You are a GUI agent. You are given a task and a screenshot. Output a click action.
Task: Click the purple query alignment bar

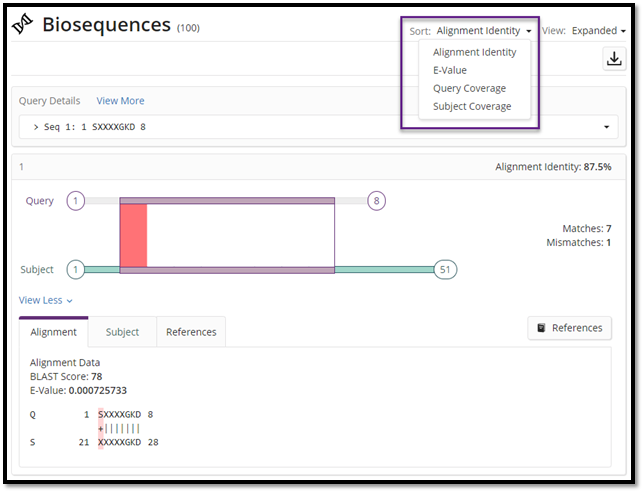pyautogui.click(x=227, y=200)
